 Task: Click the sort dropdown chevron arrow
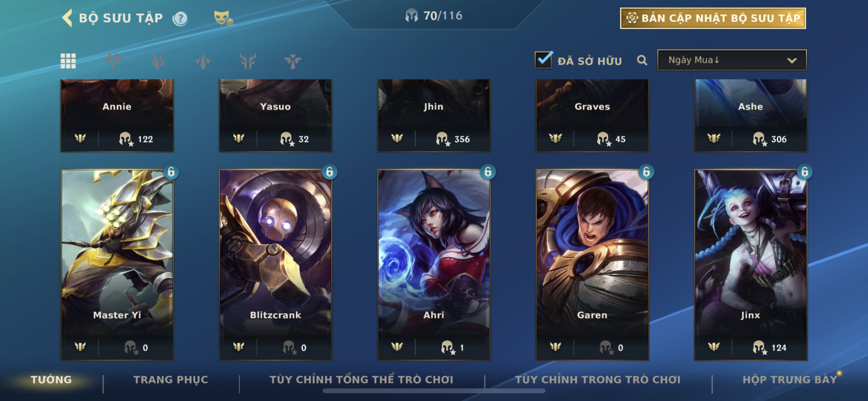[792, 61]
